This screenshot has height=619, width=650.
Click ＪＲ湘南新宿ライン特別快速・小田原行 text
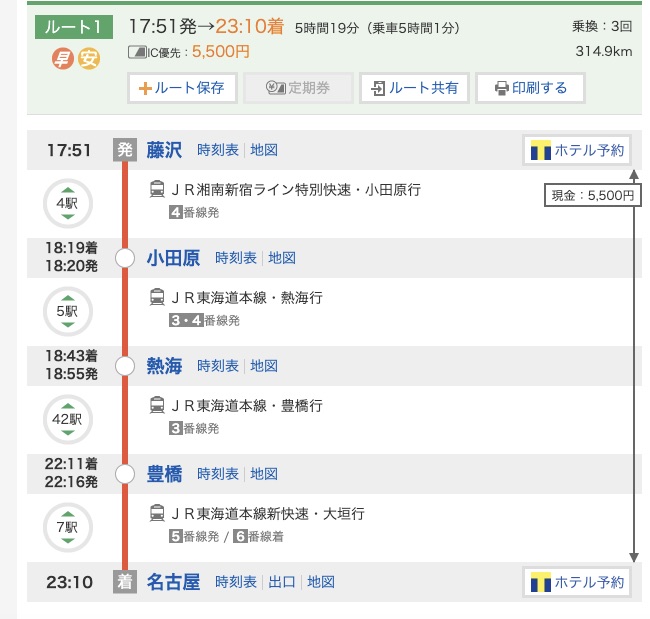pyautogui.click(x=296, y=190)
